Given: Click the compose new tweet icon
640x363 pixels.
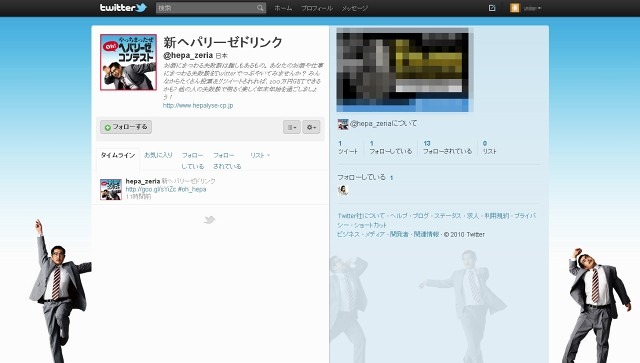Looking at the screenshot, I should (x=492, y=8).
